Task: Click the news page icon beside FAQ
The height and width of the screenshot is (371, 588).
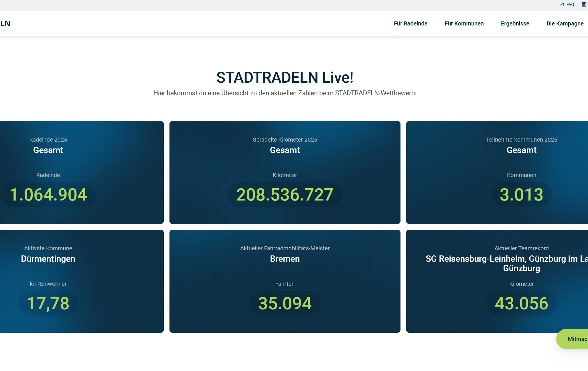Action: click(x=584, y=5)
